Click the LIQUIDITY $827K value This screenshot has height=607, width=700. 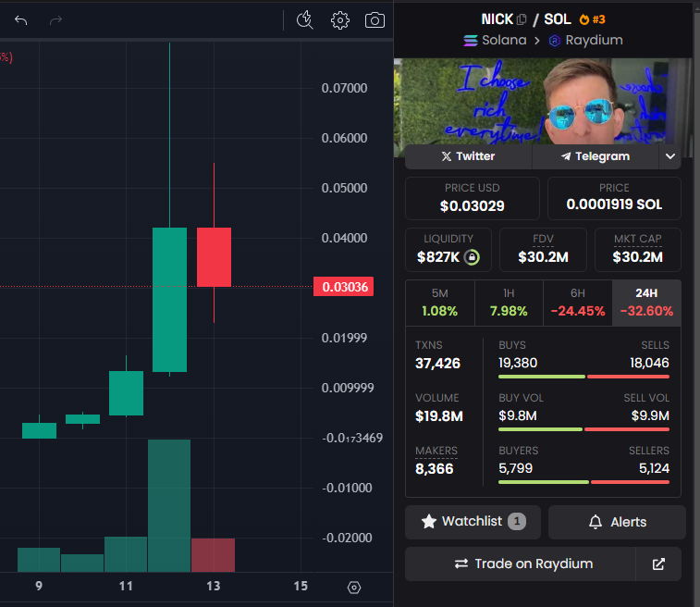(x=438, y=257)
